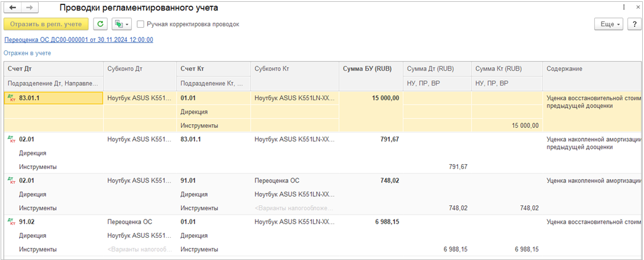Image resolution: width=644 pixels, height=260 pixels.
Task: Click the three-dot window options icon
Action: coord(624,8)
